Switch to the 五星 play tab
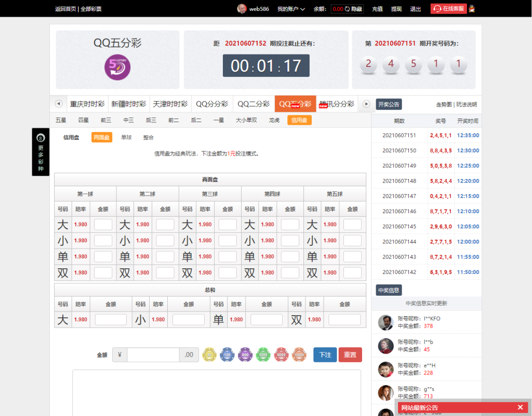The image size is (532, 416). 61,120
